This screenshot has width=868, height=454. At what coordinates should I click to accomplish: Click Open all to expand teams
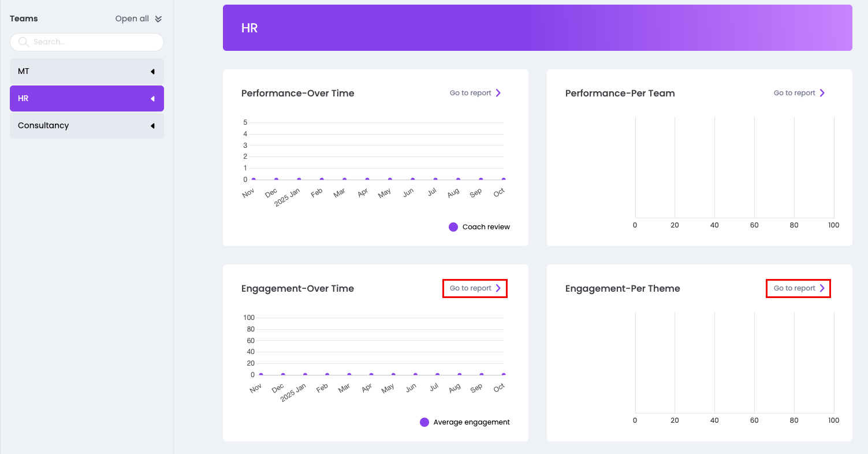point(132,19)
